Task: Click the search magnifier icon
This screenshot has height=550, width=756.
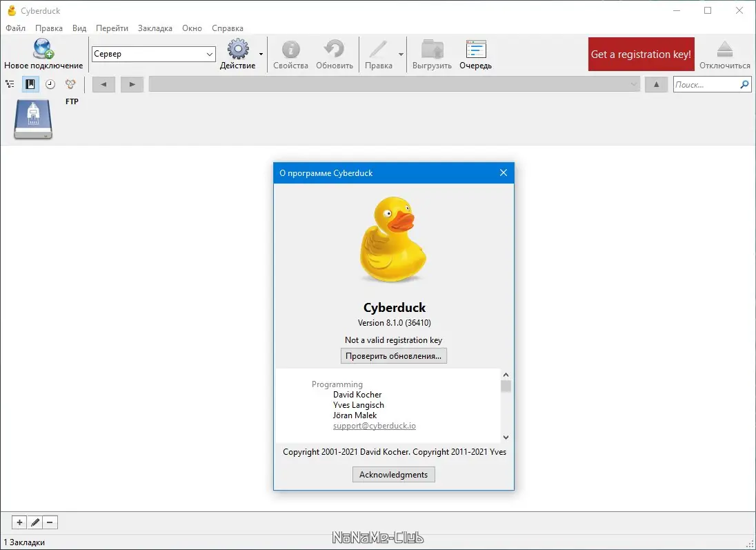Action: (744, 84)
